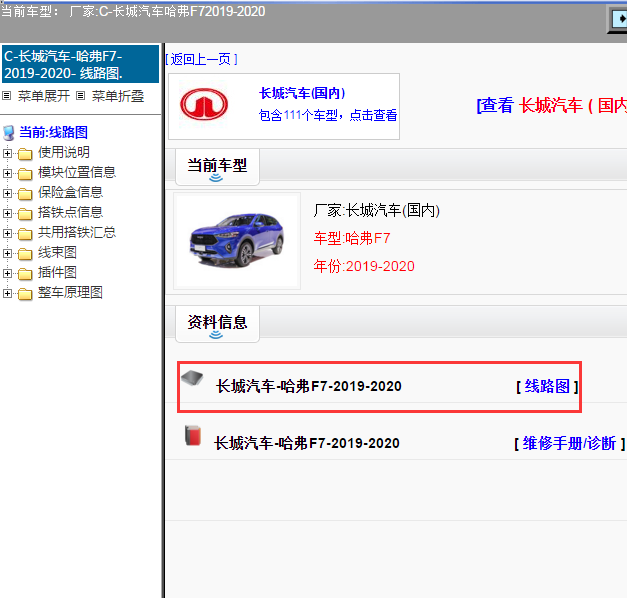Click 菜单折叠 to collapse all menus
The width and height of the screenshot is (627, 598).
point(118,96)
